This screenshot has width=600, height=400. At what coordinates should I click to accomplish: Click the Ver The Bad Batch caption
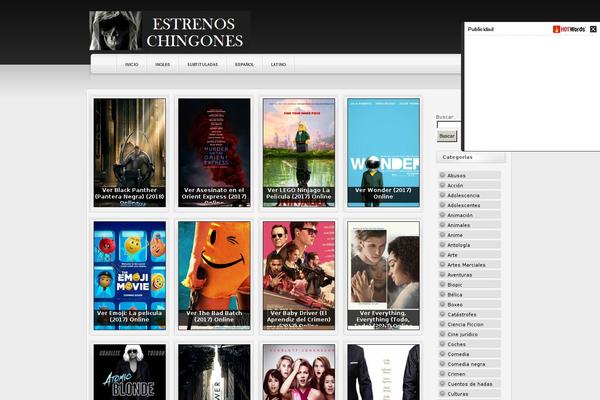coord(214,316)
